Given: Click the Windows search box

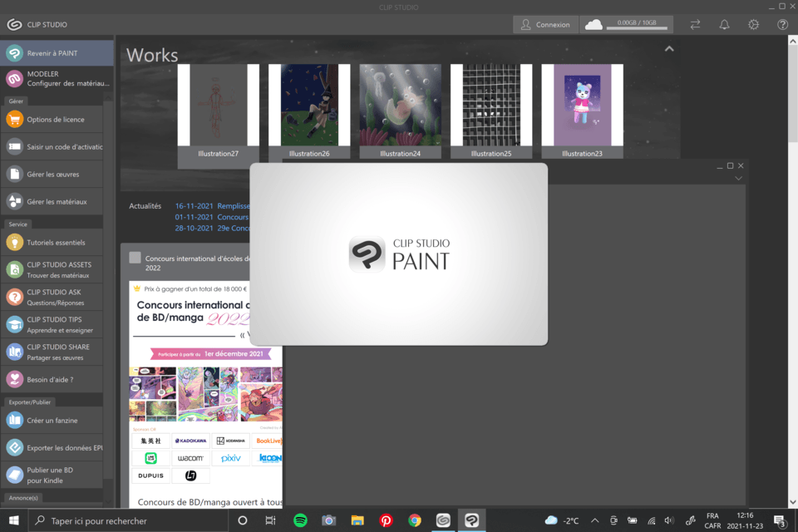Looking at the screenshot, I should coord(127,520).
